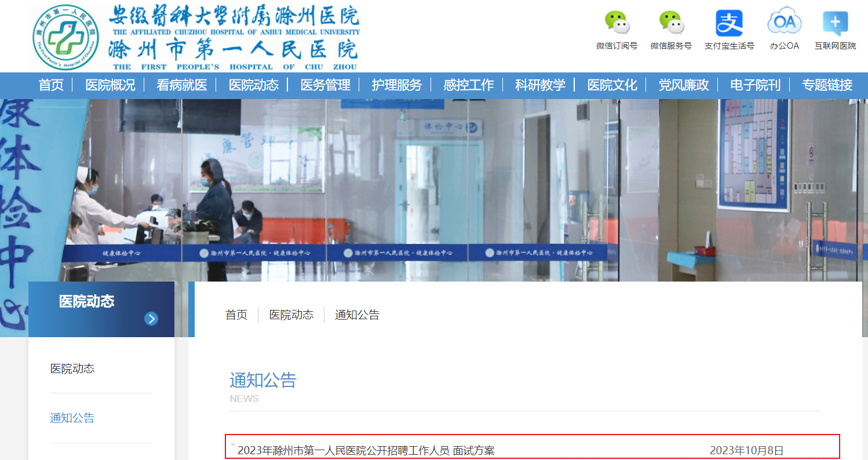868x460 pixels.
Task: Open the 2023年公开招聘面试方案 announcement
Action: coord(366,450)
